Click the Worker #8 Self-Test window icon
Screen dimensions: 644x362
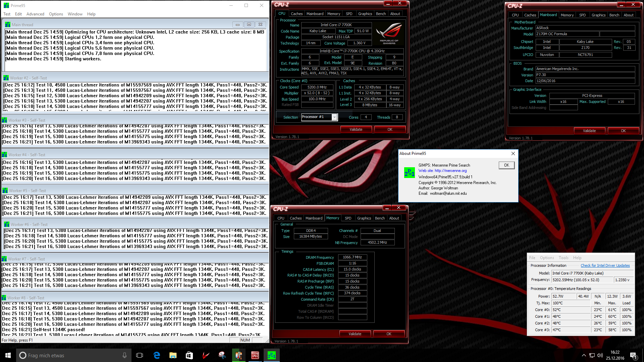pos(4,298)
